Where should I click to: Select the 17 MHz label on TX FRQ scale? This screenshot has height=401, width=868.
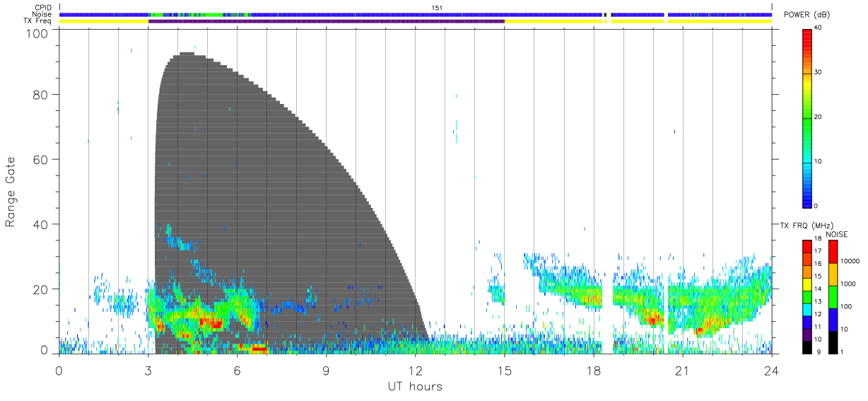818,251
